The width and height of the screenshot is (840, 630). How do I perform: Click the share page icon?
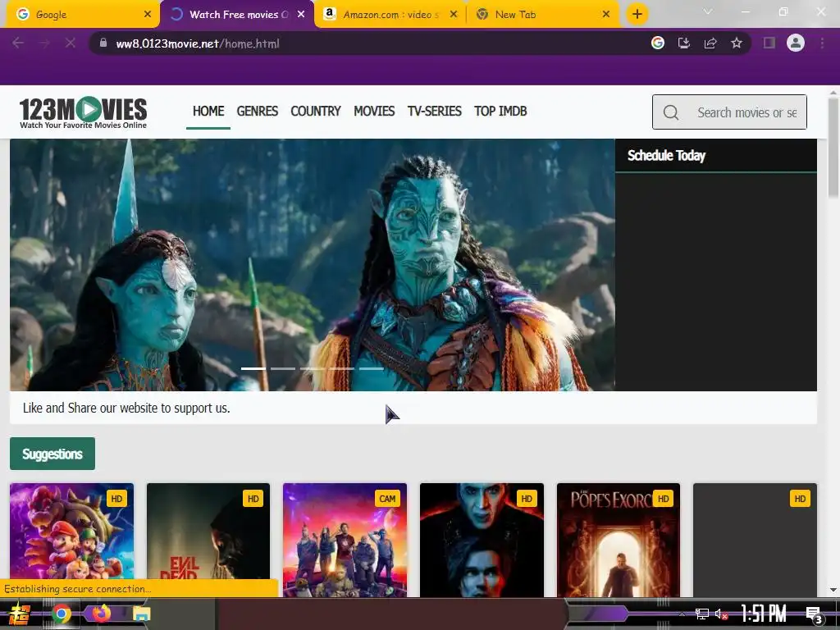pos(710,43)
